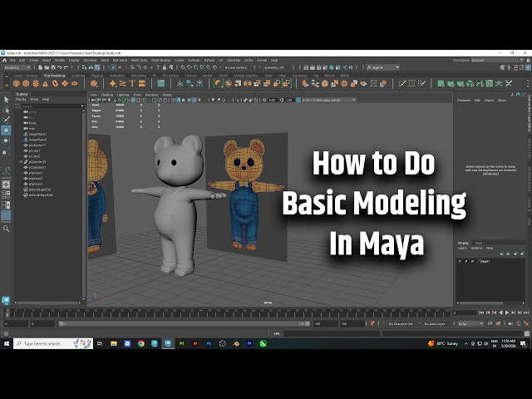The width and height of the screenshot is (532, 399).
Task: Select pSphere1 in the Outliner
Action: 35,173
